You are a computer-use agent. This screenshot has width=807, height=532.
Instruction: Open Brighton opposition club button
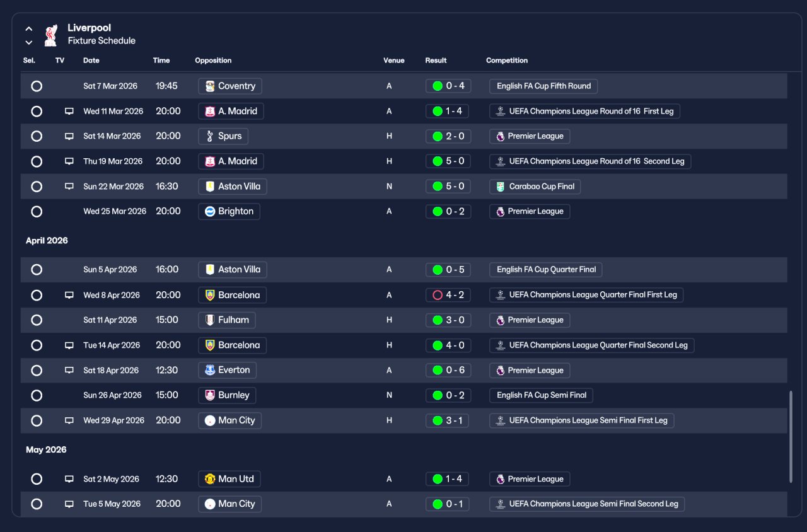point(229,211)
